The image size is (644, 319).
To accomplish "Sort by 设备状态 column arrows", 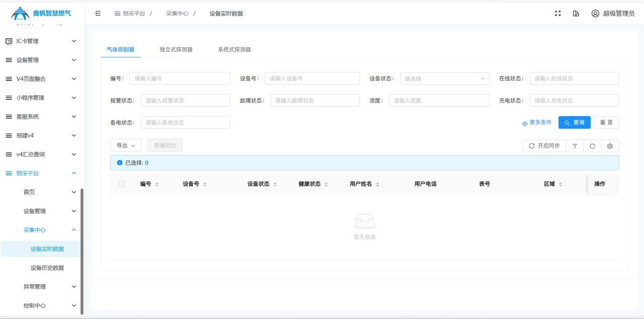I will [275, 184].
